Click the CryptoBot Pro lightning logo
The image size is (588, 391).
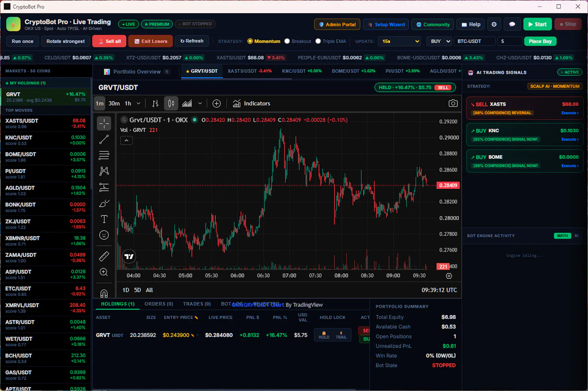pyautogui.click(x=14, y=24)
